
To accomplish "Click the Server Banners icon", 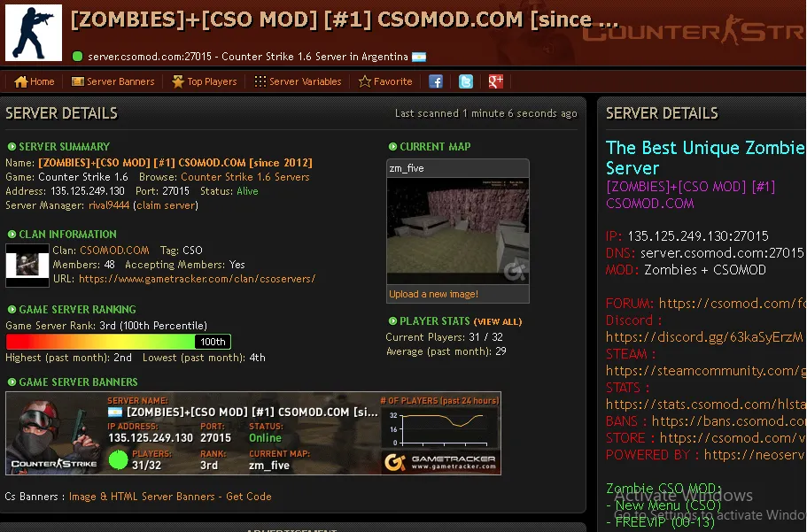I will pyautogui.click(x=78, y=81).
